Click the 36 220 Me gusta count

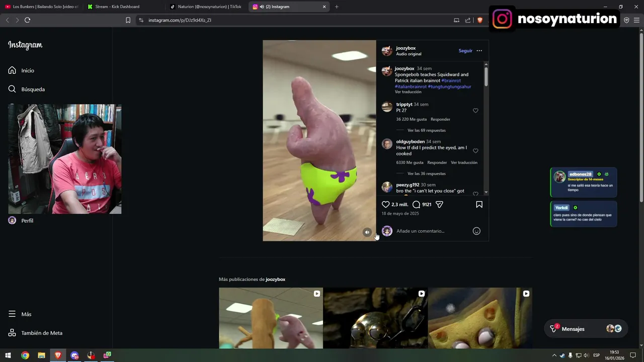pyautogui.click(x=411, y=119)
